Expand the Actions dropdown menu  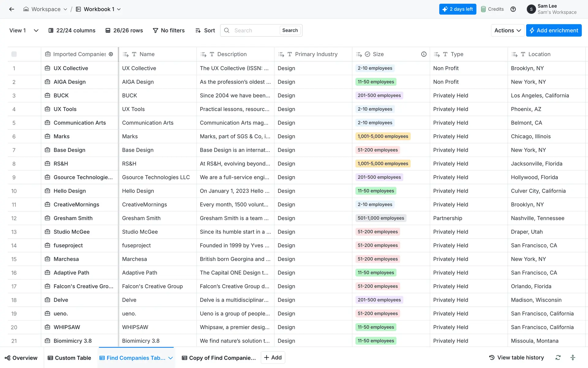pos(507,30)
